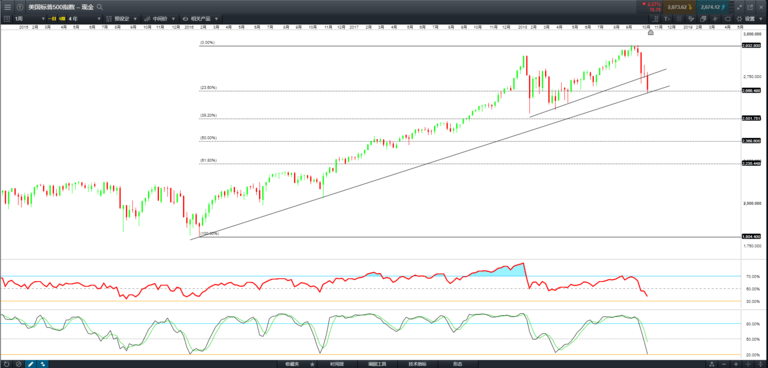Screen dimensions: 768x368
Task: Search for a product with magnifier icon
Action: pos(99,7)
